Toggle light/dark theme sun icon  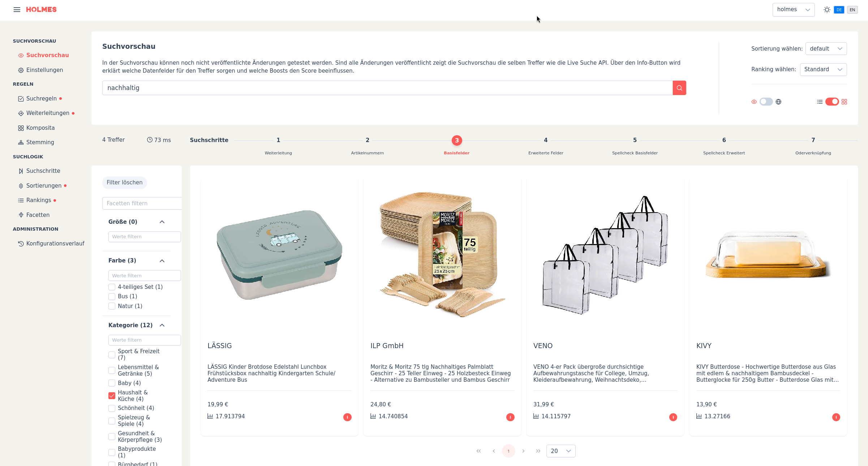[x=827, y=10]
